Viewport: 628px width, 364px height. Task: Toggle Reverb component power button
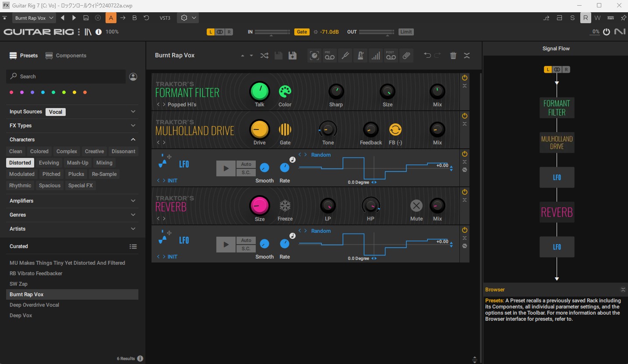[465, 192]
